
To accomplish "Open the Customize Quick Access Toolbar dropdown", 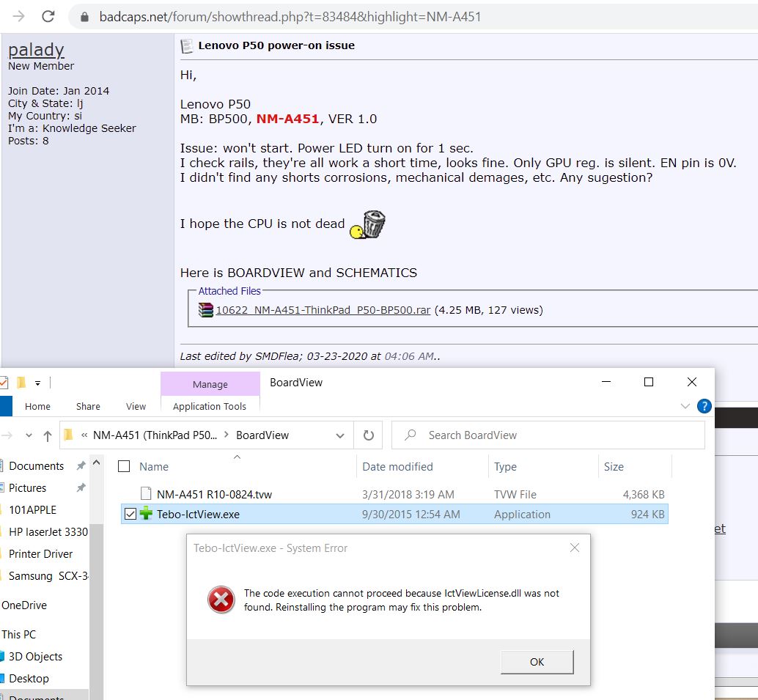I will coord(37,383).
